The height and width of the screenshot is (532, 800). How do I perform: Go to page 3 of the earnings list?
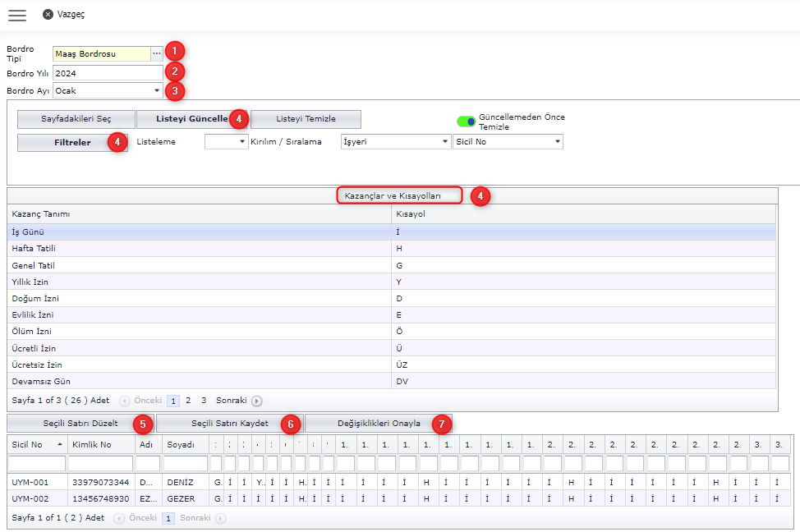coord(204,401)
